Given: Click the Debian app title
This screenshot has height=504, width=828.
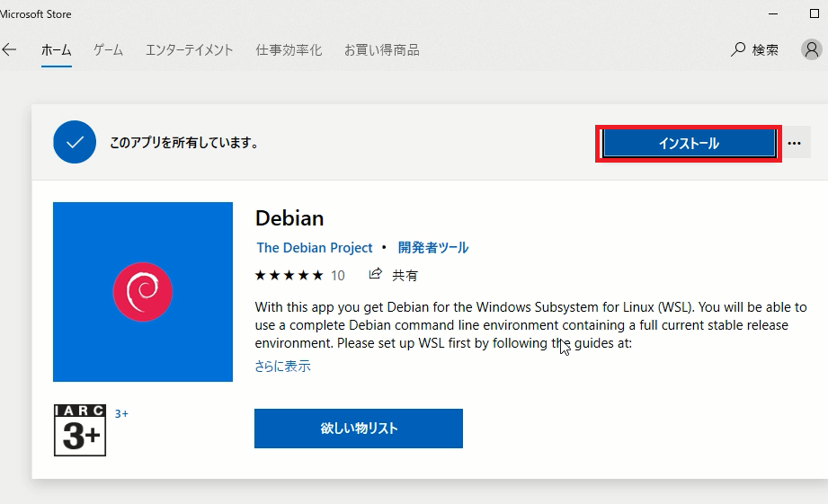Looking at the screenshot, I should pyautogui.click(x=289, y=218).
